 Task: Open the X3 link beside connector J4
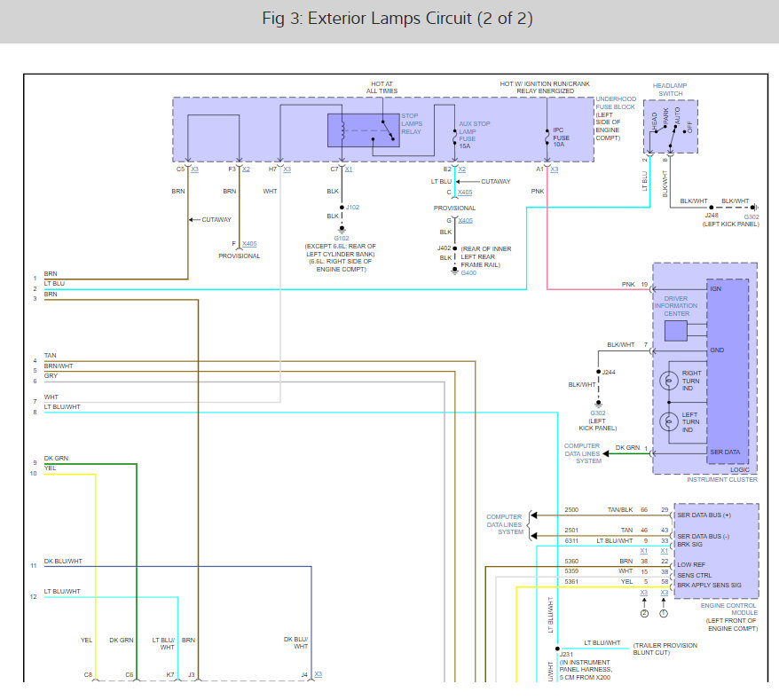pos(319,674)
